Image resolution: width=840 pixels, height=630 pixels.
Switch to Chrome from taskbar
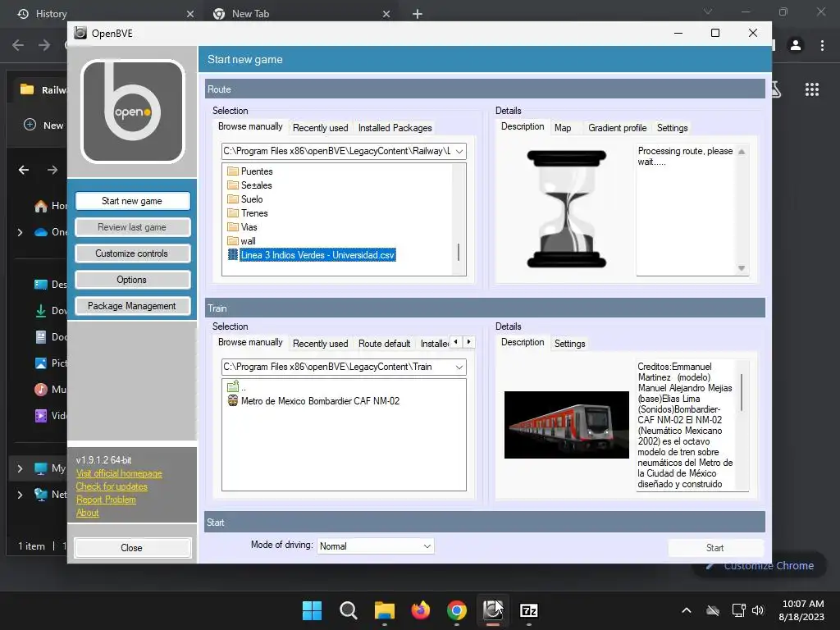tap(456, 610)
